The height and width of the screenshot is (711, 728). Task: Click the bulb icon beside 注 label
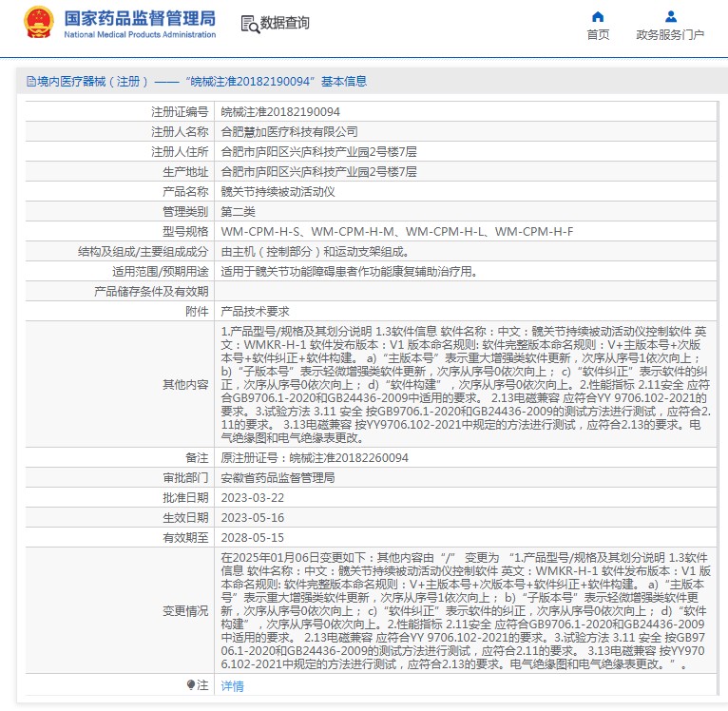(x=191, y=684)
